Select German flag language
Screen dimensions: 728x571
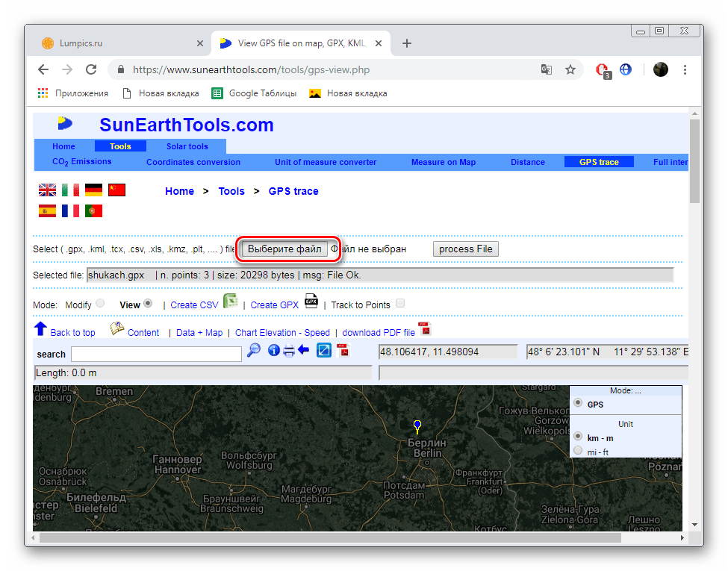[x=94, y=190]
